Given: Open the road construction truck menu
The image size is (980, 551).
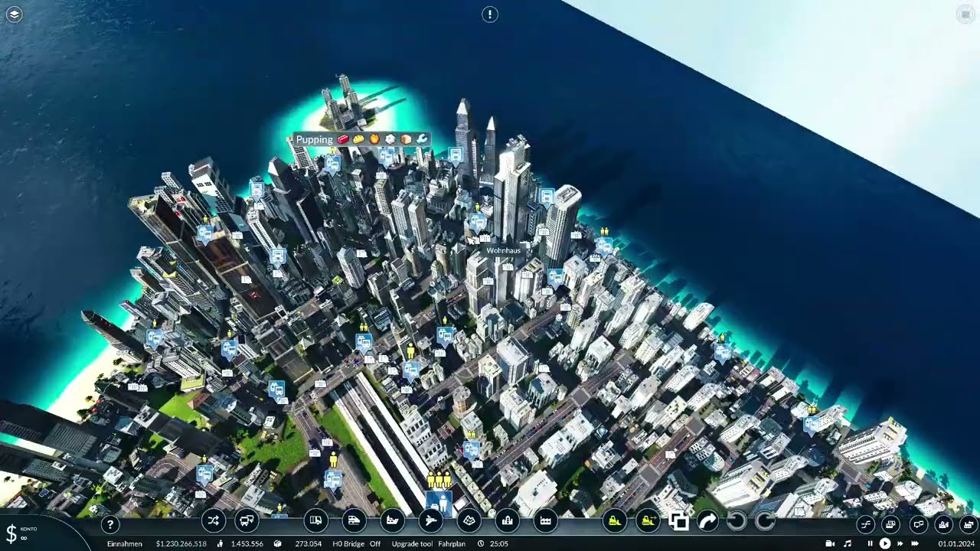Looking at the screenshot, I should tap(315, 521).
